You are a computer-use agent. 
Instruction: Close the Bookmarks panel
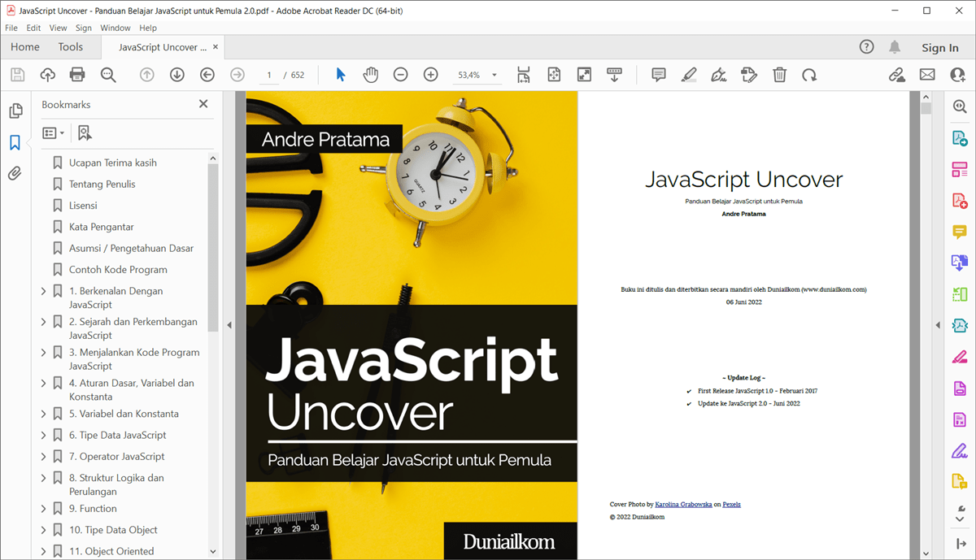tap(203, 104)
